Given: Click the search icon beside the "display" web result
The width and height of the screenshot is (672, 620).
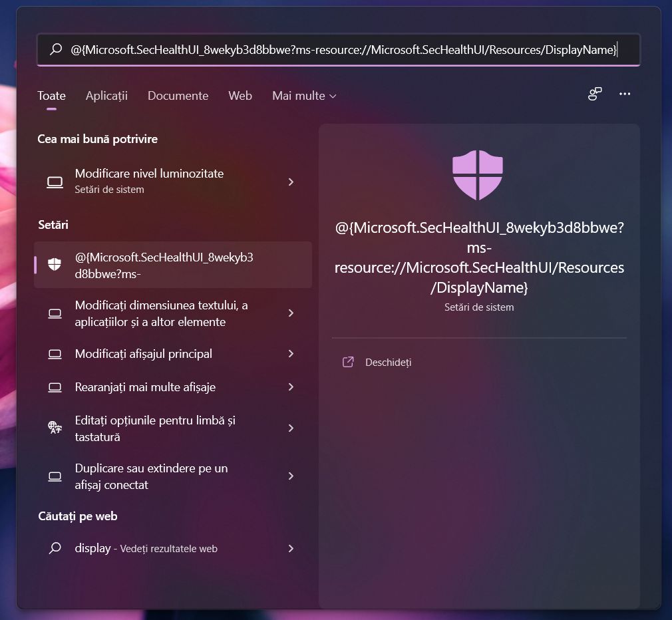Looking at the screenshot, I should 55,548.
